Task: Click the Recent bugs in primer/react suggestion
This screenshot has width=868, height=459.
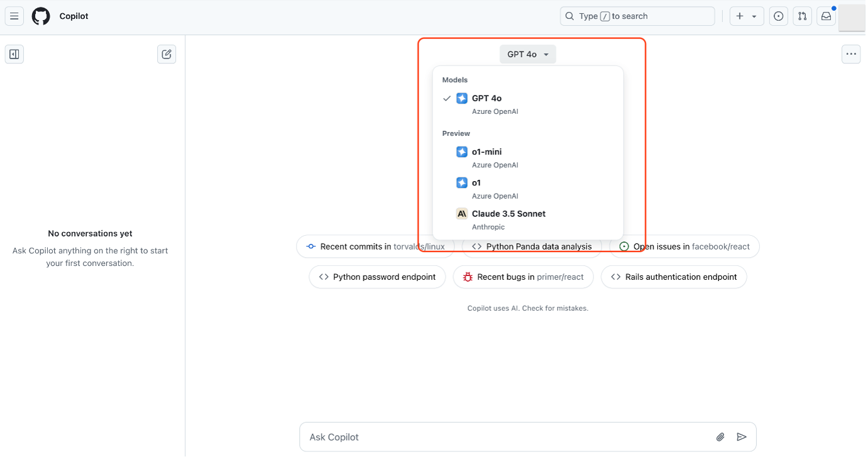Action: point(524,277)
